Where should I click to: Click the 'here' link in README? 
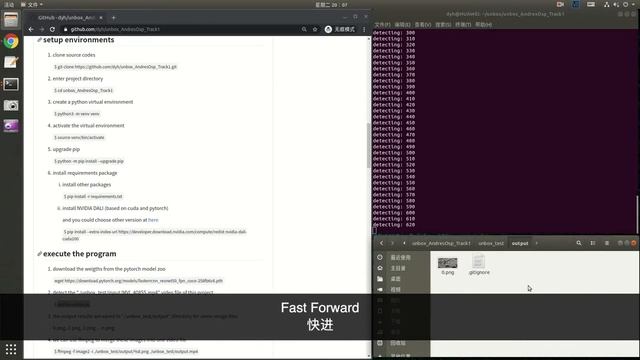(x=153, y=220)
